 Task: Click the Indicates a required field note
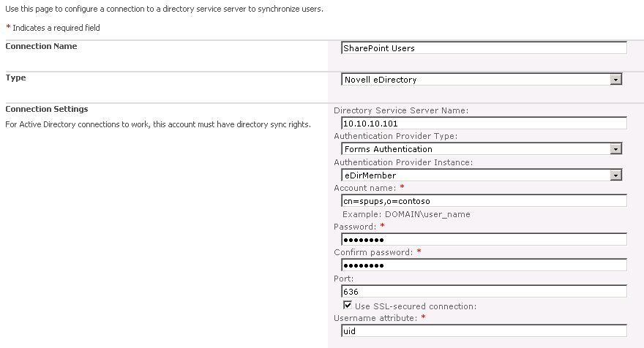point(56,28)
